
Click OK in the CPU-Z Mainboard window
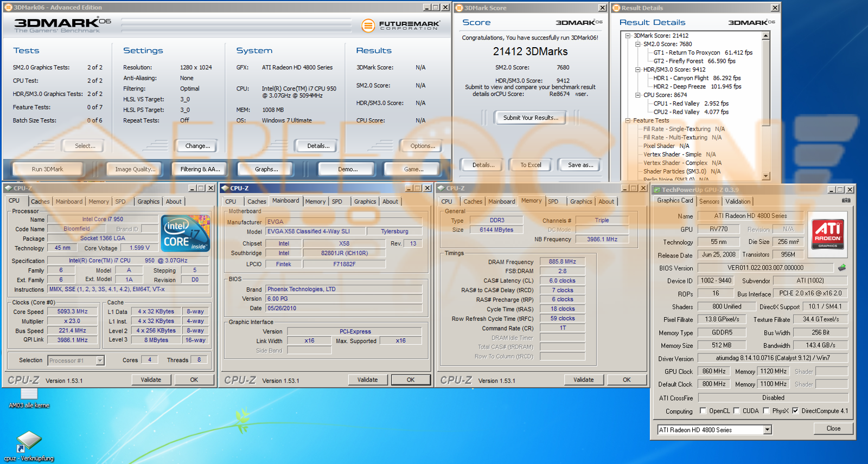411,380
